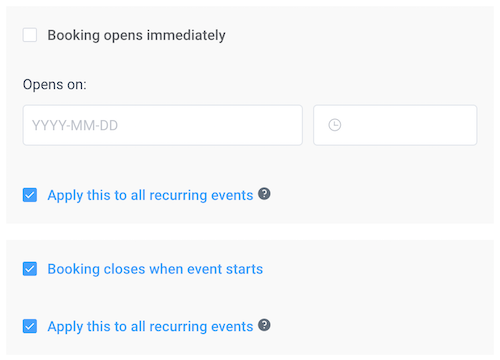The image size is (500, 360).
Task: Click the clock icon in the time field
Action: tap(335, 125)
